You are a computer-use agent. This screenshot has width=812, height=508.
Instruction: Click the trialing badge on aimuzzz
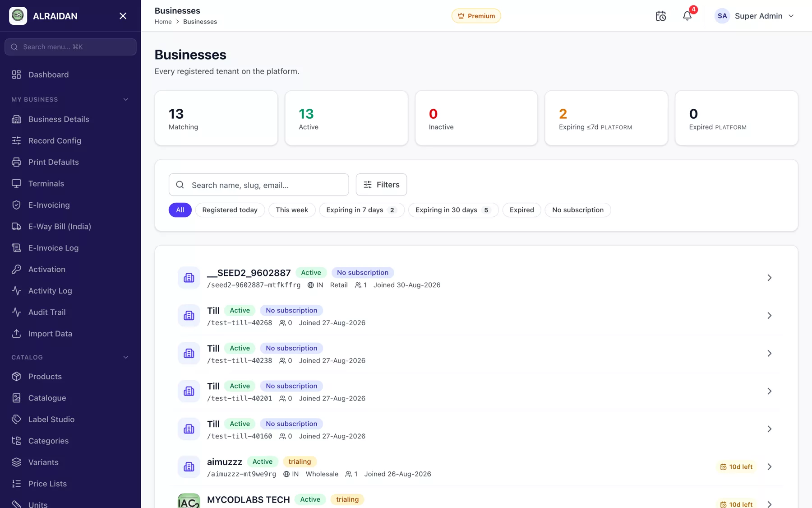[x=300, y=461]
